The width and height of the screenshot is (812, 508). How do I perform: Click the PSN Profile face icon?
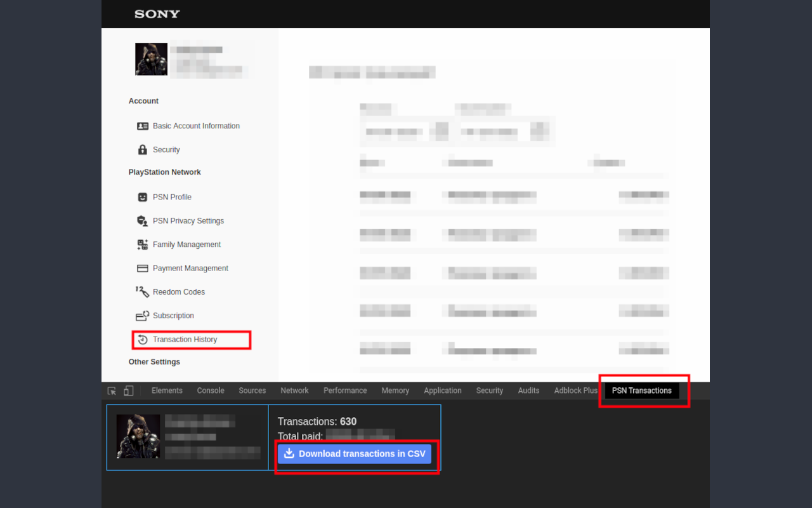pyautogui.click(x=143, y=197)
